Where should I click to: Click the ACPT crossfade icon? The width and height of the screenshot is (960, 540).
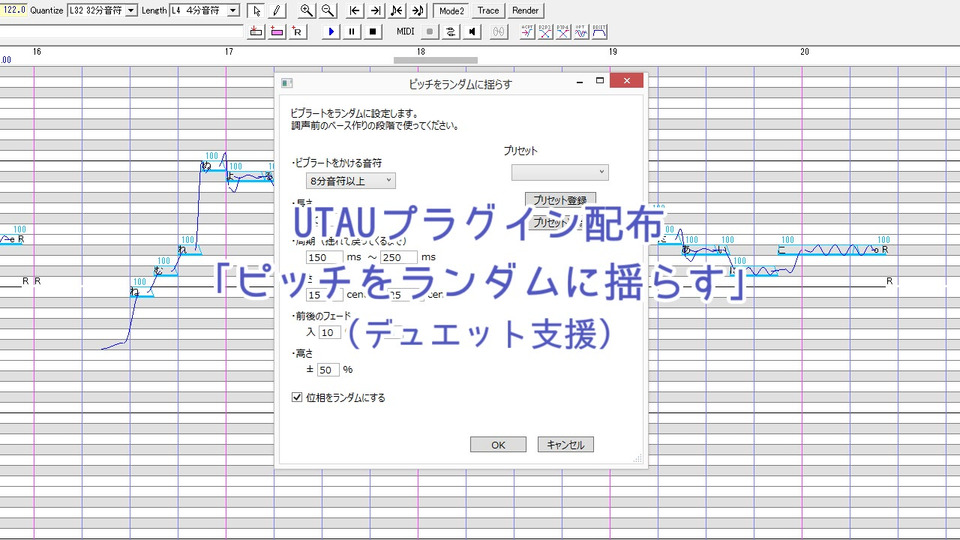(x=527, y=31)
